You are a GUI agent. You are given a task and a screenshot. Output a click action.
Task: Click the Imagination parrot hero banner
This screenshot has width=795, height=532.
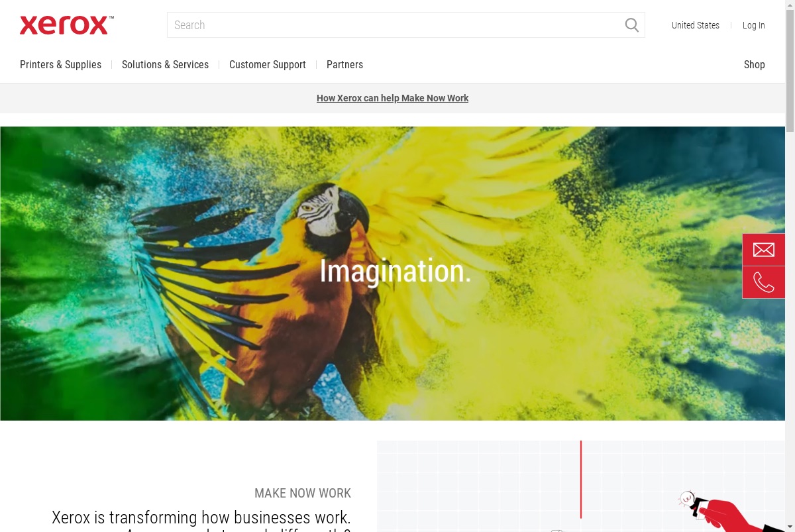click(392, 274)
